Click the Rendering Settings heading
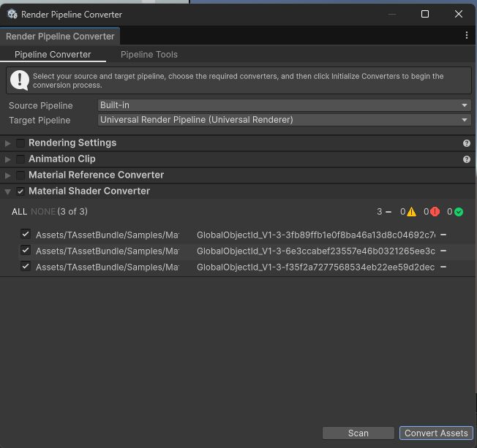Viewport: 477px width, 448px height. point(72,143)
